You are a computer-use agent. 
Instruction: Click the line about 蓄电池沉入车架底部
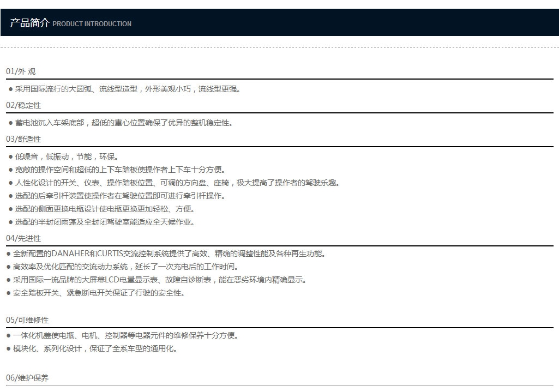(x=121, y=123)
